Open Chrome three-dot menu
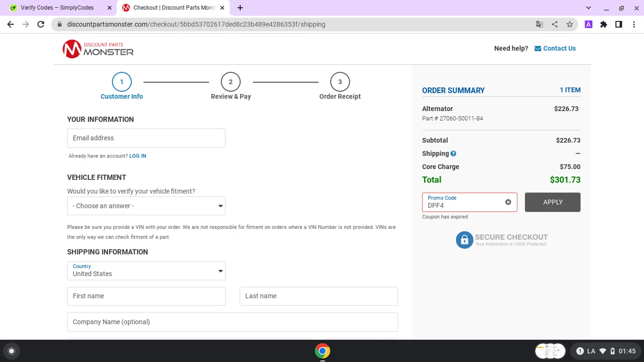Screen dimensions: 644x362 634,24
